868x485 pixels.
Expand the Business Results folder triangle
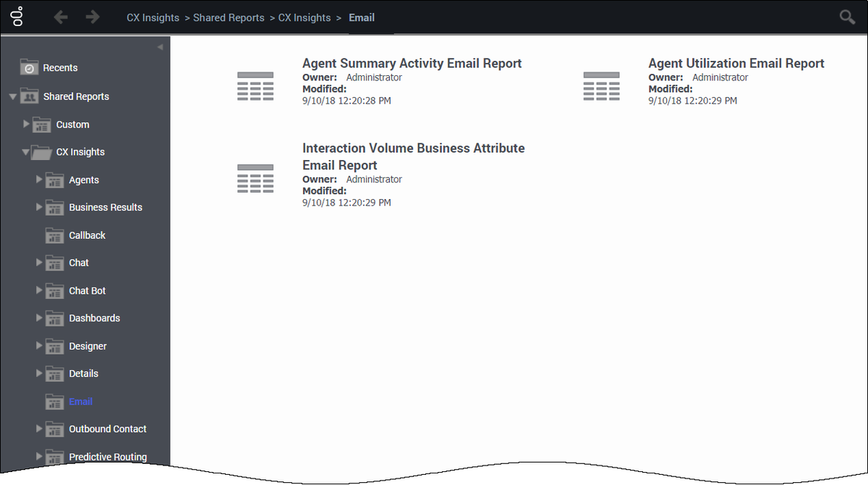click(40, 207)
